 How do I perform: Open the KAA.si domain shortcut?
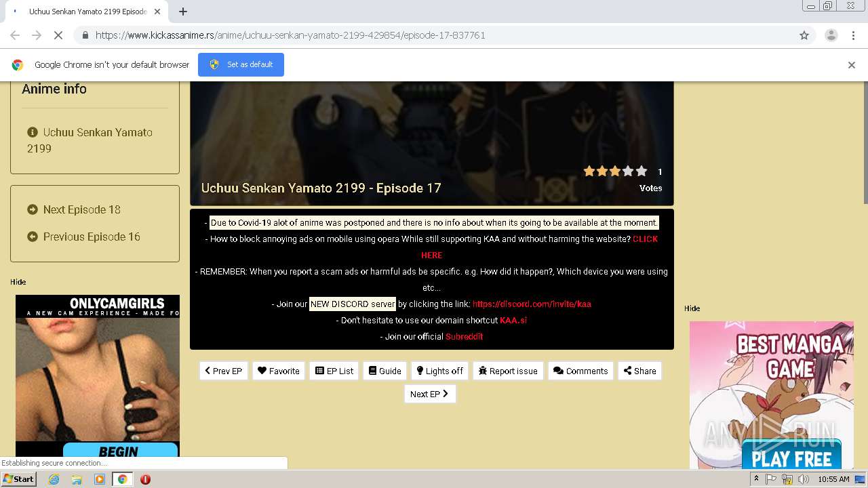tap(513, 320)
